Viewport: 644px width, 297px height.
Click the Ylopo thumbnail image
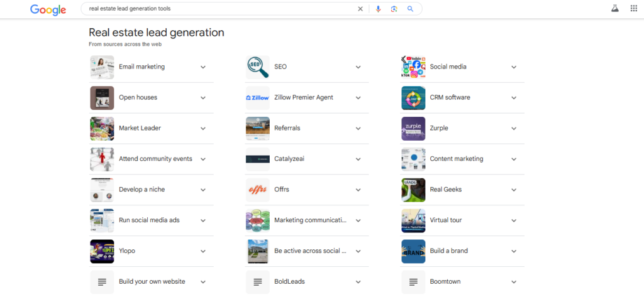[x=103, y=251]
